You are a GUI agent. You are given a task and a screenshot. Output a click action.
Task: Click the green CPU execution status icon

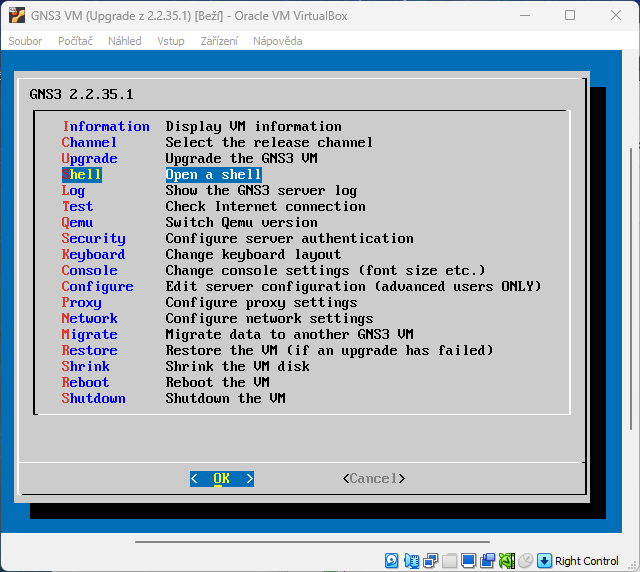(x=507, y=561)
